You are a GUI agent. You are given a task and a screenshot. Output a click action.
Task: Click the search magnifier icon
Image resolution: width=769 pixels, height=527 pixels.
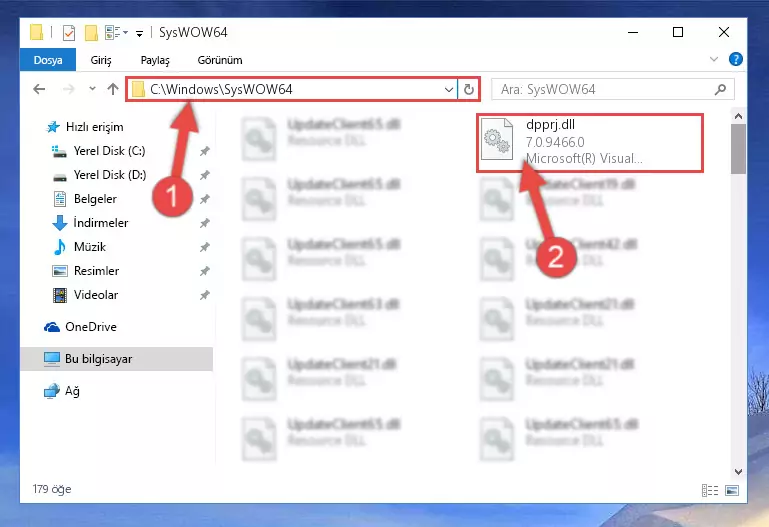click(x=720, y=89)
